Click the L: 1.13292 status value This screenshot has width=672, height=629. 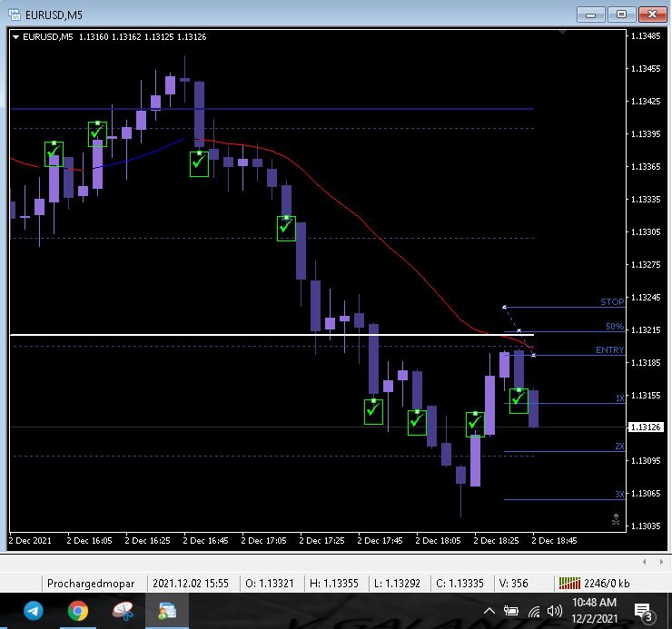(x=397, y=584)
